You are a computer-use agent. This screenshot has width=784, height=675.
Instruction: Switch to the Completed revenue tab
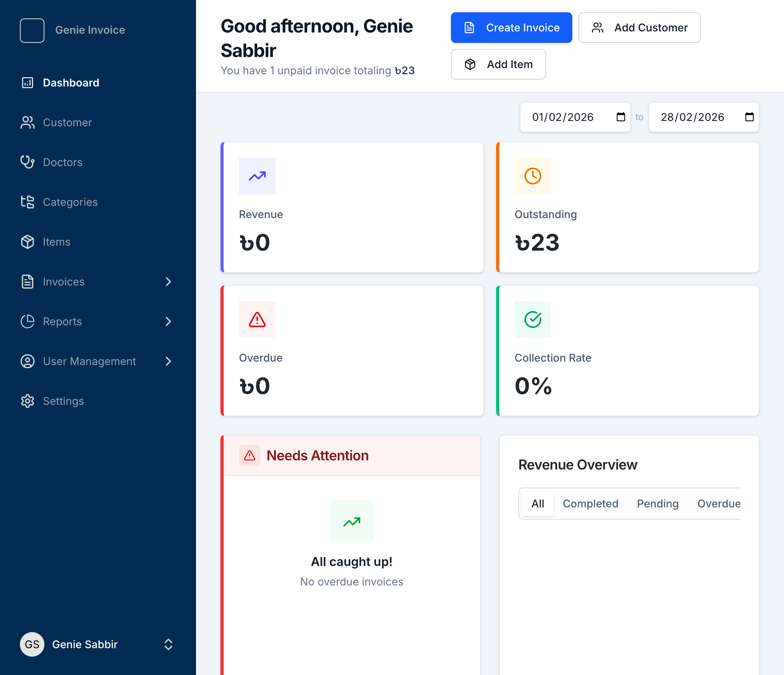[x=590, y=504]
